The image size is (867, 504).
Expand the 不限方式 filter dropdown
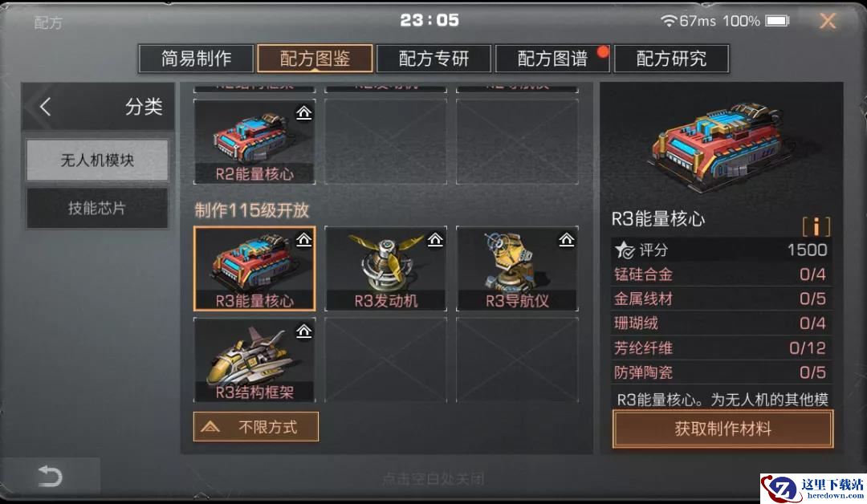(256, 427)
